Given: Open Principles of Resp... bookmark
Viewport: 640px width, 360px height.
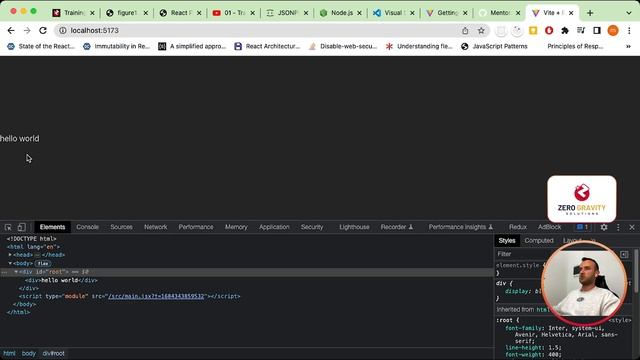Looking at the screenshot, I should click(x=575, y=47).
